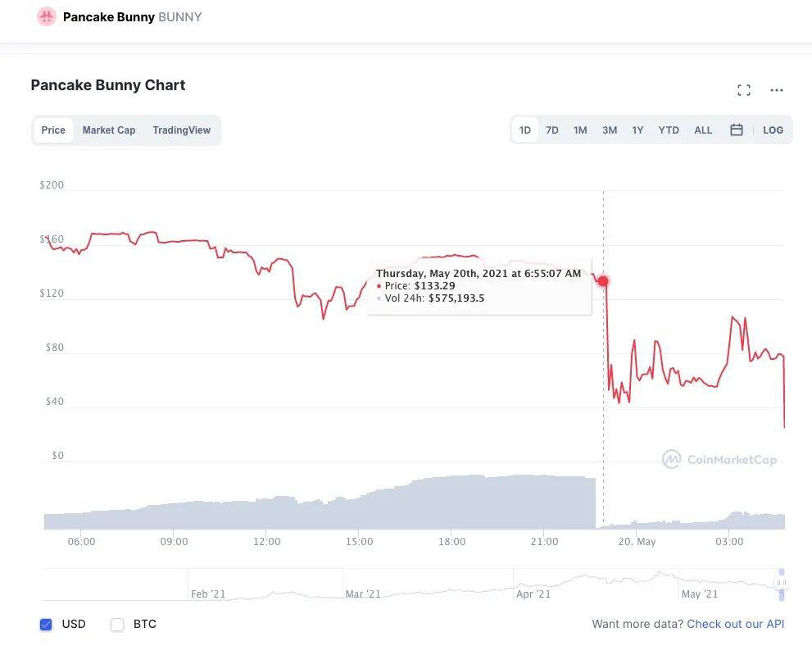The image size is (812, 655).
Task: Open the fullscreen chart view icon
Action: (x=744, y=90)
